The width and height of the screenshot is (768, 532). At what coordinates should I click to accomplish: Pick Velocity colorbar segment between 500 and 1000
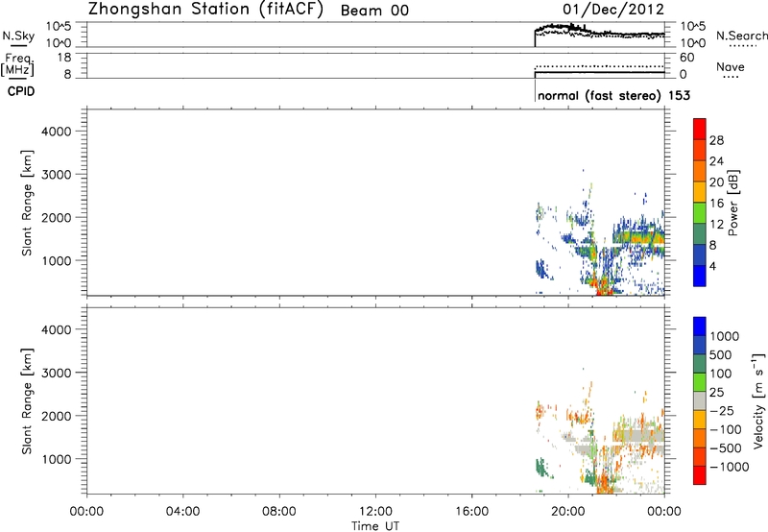point(700,345)
